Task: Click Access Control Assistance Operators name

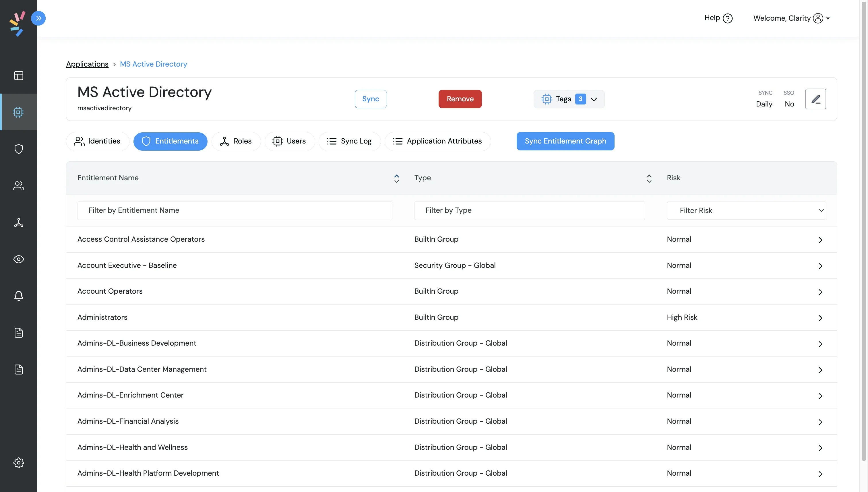Action: click(x=141, y=239)
